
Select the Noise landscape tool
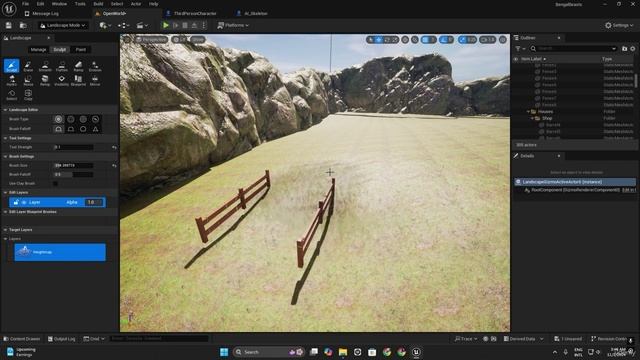[28, 80]
